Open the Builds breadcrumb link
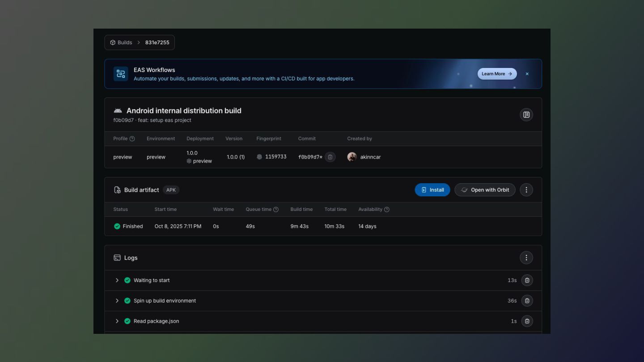 (x=121, y=43)
